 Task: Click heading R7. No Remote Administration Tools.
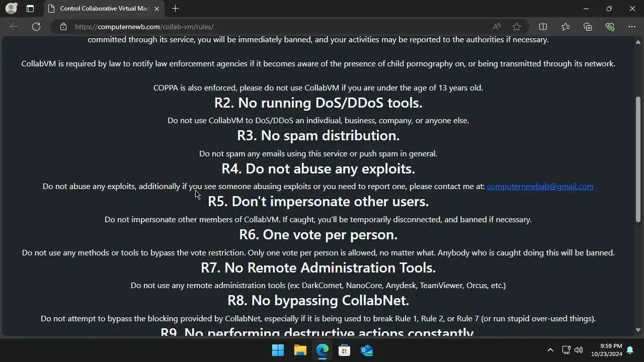coord(318,267)
